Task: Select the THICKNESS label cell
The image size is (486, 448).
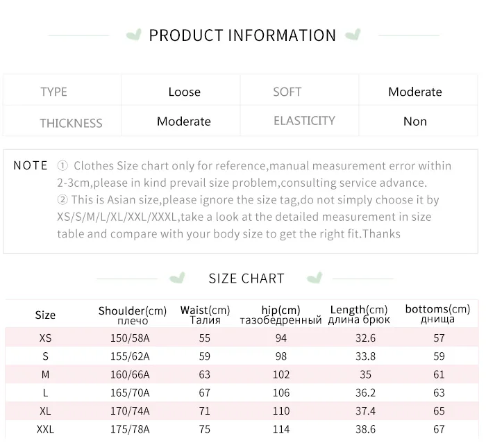Action: tap(71, 123)
